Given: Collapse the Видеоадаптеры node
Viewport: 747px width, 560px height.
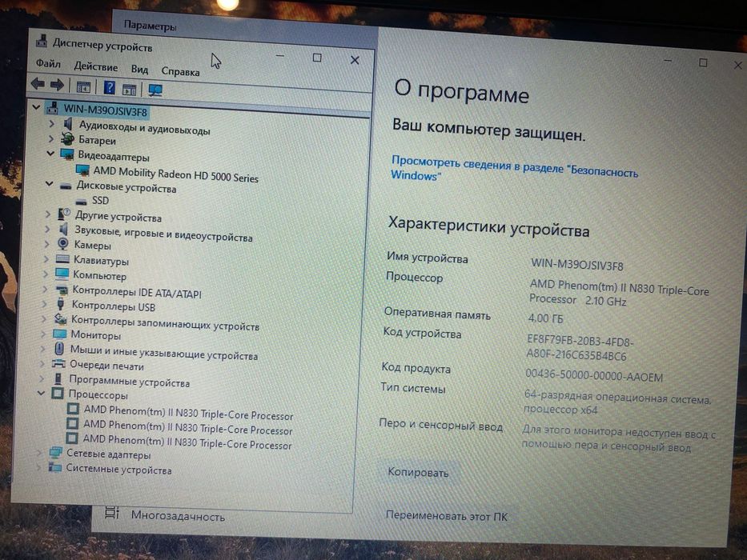Looking at the screenshot, I should (x=50, y=154).
